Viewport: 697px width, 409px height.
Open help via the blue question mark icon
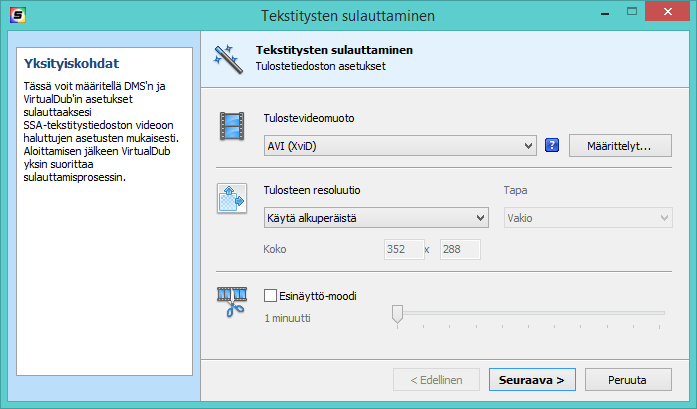point(551,146)
